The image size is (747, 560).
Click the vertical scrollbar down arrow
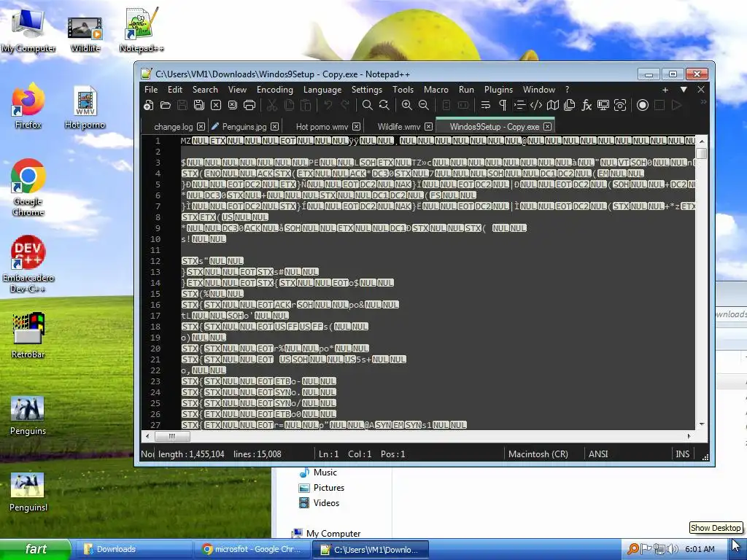click(x=701, y=424)
